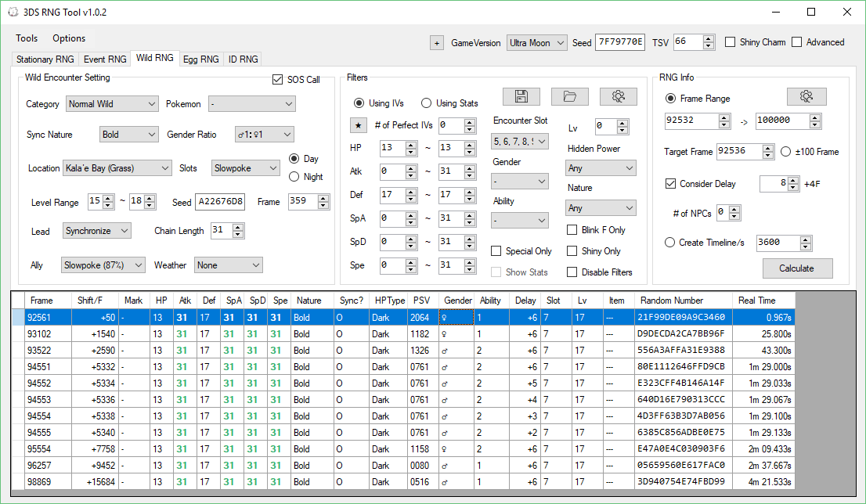Switch to the Event RNG tab
The width and height of the screenshot is (866, 504).
[x=105, y=59]
